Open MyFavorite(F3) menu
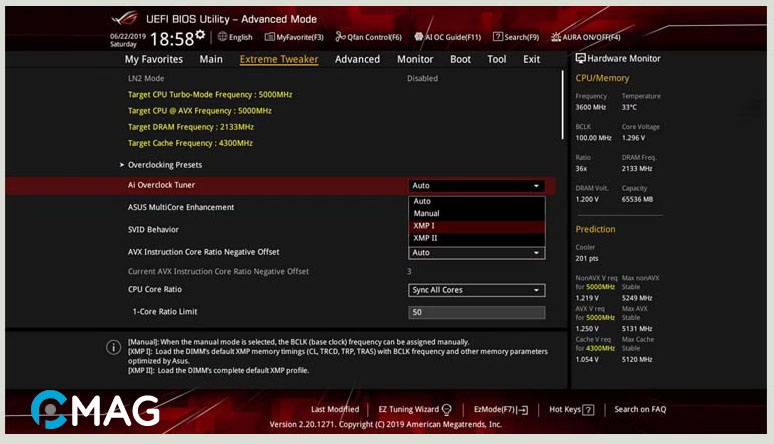The width and height of the screenshot is (774, 444). coord(294,37)
